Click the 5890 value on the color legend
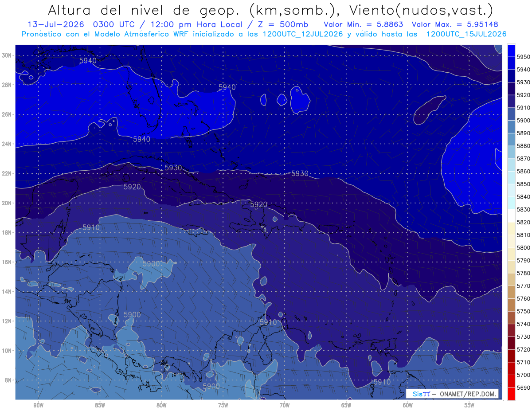The height and width of the screenshot is (411, 532). [x=524, y=133]
